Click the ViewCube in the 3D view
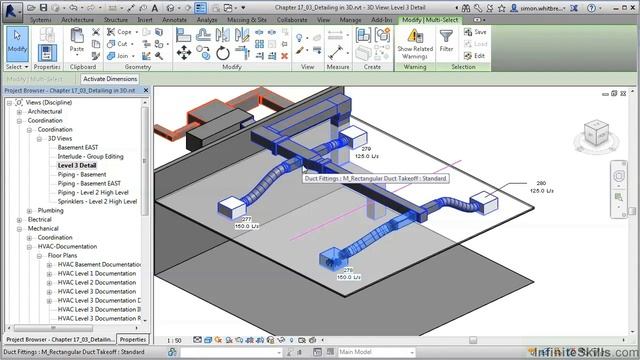640x360 pixels. tap(596, 133)
